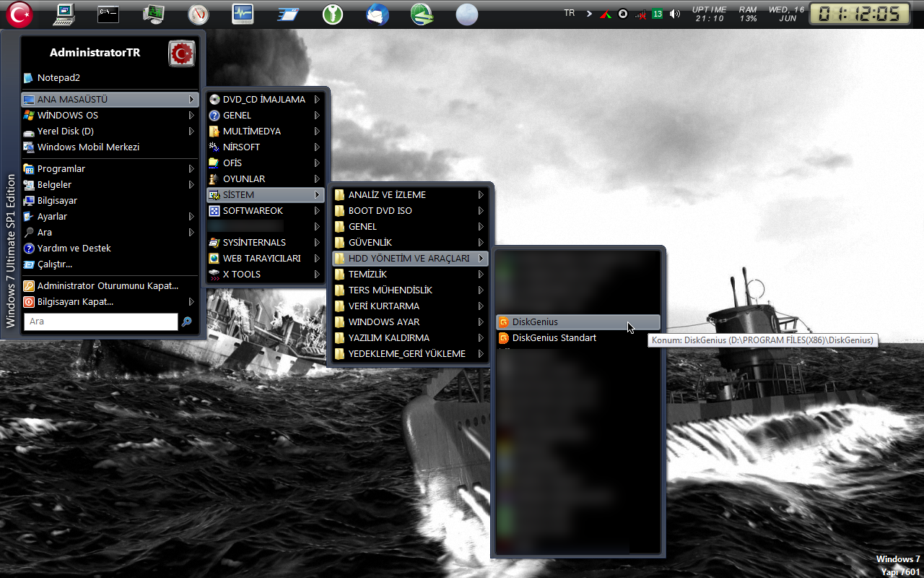Open the blue heartbeat monitor icon
This screenshot has height=578, width=924.
[x=243, y=14]
